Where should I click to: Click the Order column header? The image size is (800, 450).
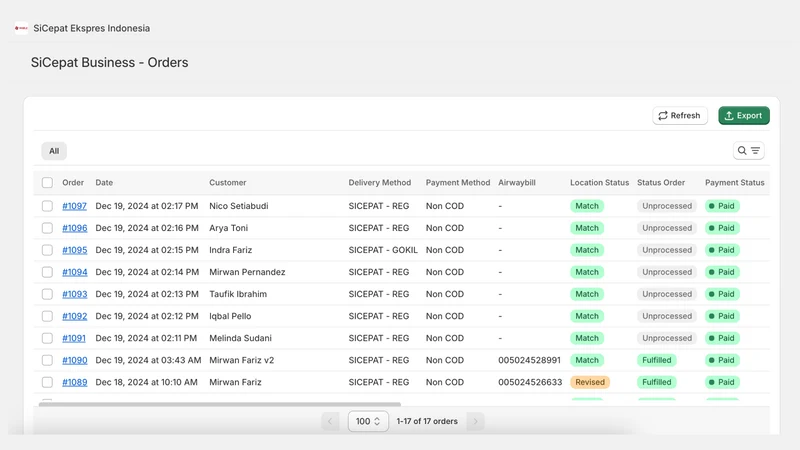pos(73,183)
